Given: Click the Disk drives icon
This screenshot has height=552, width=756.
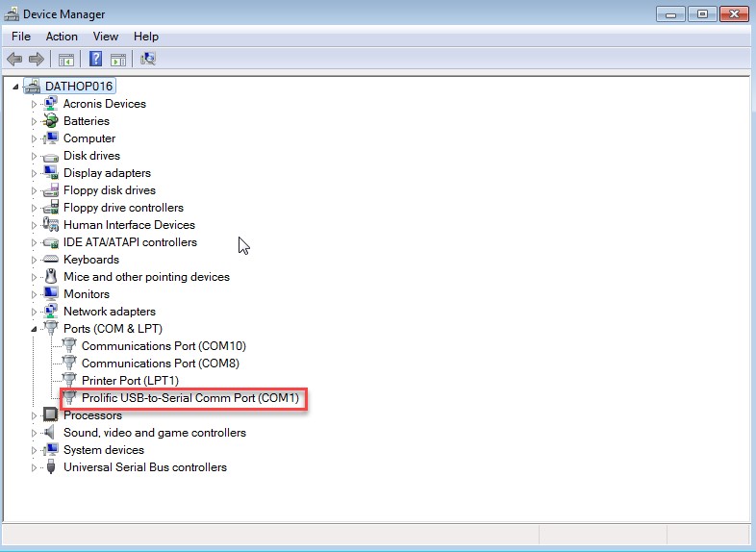Looking at the screenshot, I should [51, 156].
